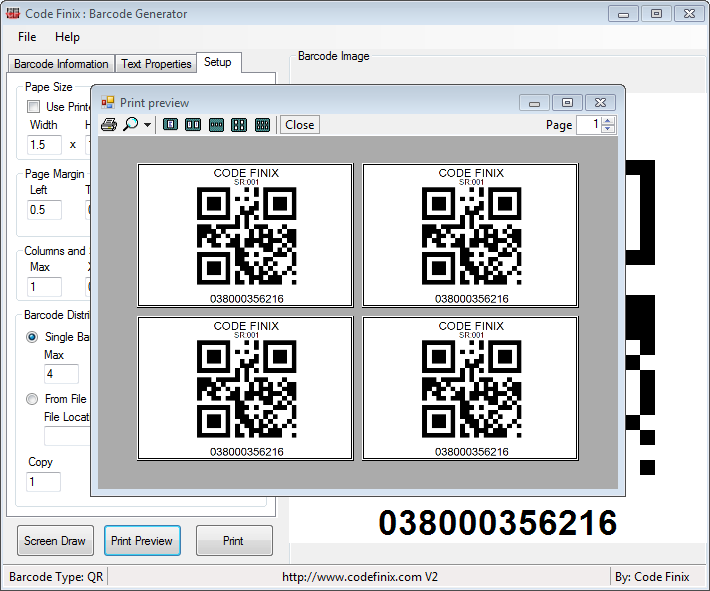Open the Help menu
The height and width of the screenshot is (591, 710).
[67, 37]
